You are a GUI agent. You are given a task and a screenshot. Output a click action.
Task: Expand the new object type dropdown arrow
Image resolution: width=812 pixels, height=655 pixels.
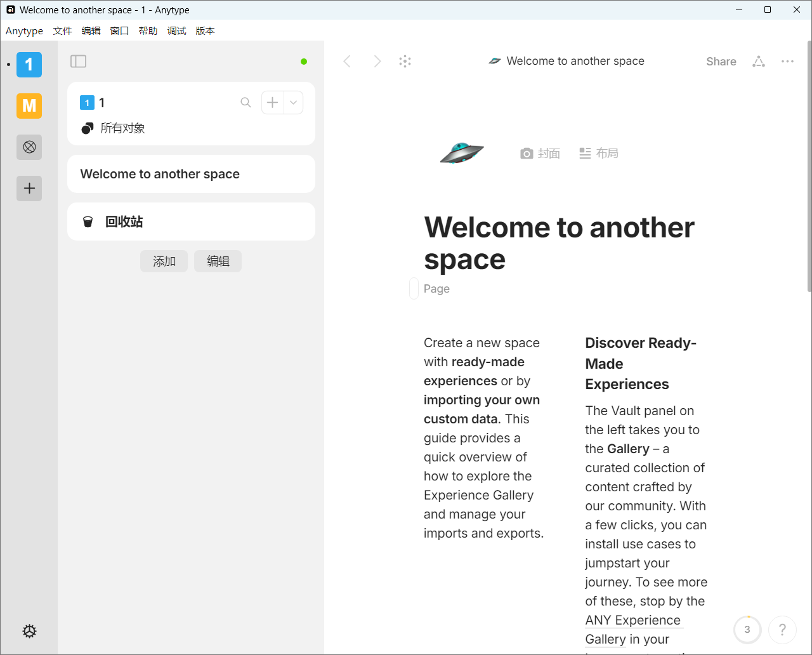293,102
